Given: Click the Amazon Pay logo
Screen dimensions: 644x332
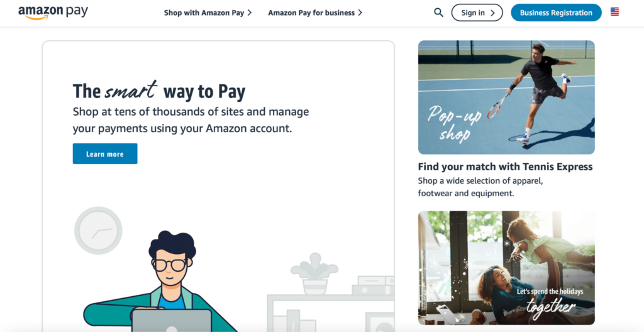Looking at the screenshot, I should coord(53,13).
